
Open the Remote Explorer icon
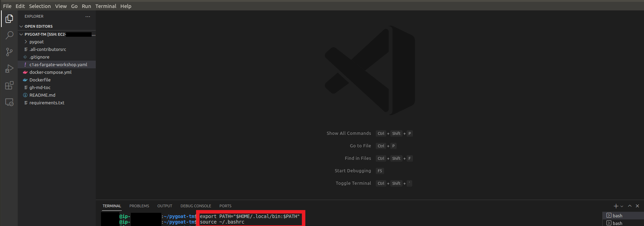[9, 102]
